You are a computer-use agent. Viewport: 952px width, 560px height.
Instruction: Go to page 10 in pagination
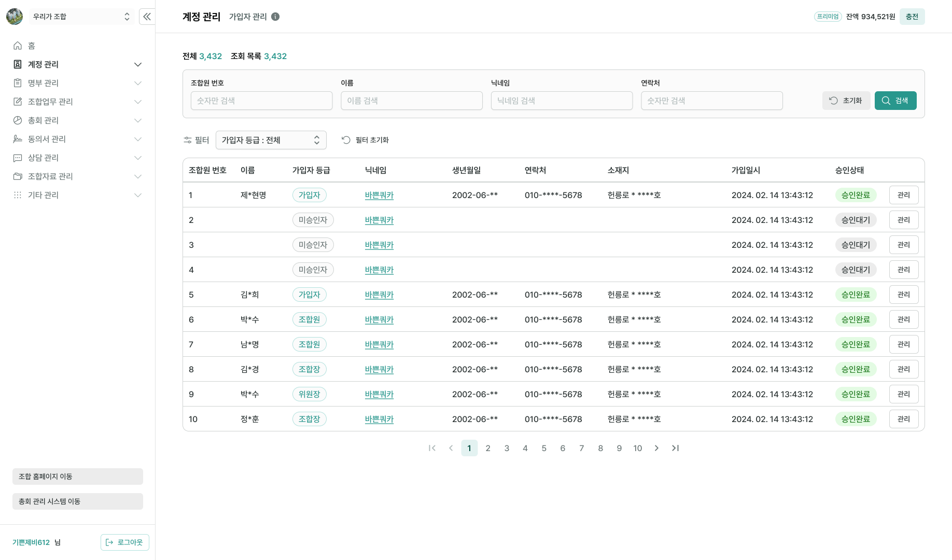pyautogui.click(x=638, y=448)
